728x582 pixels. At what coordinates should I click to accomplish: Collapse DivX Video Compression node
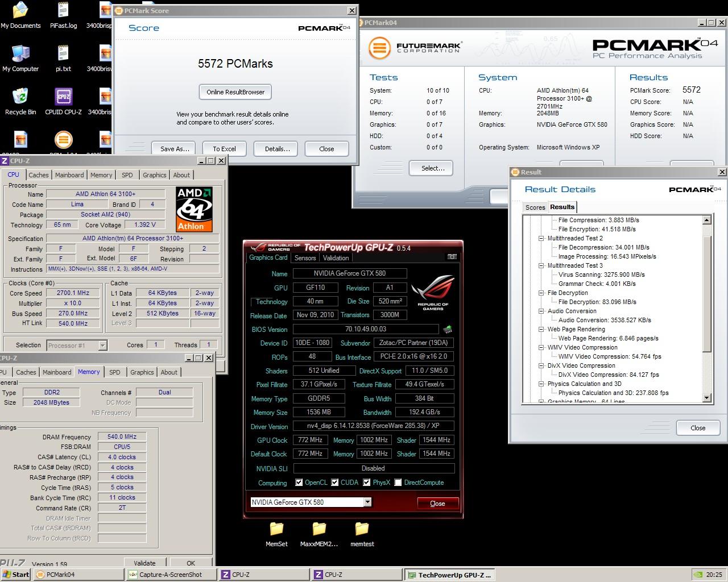tap(541, 365)
